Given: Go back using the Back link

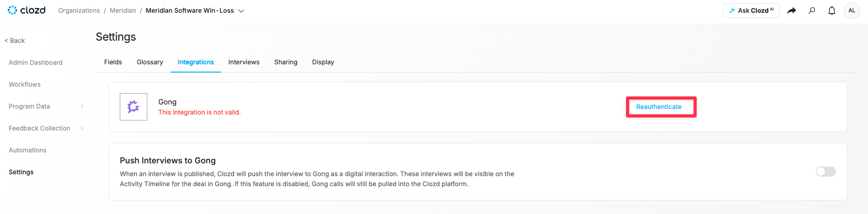Looking at the screenshot, I should click(15, 41).
